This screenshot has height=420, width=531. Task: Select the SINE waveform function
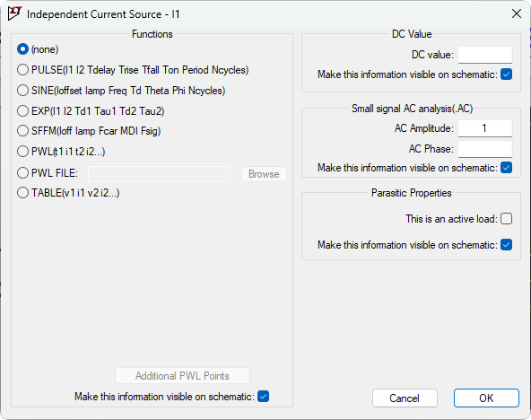click(x=22, y=91)
